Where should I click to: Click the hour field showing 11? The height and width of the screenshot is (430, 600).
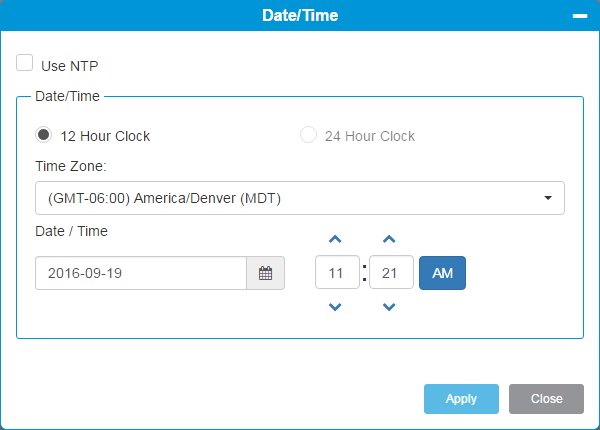337,272
